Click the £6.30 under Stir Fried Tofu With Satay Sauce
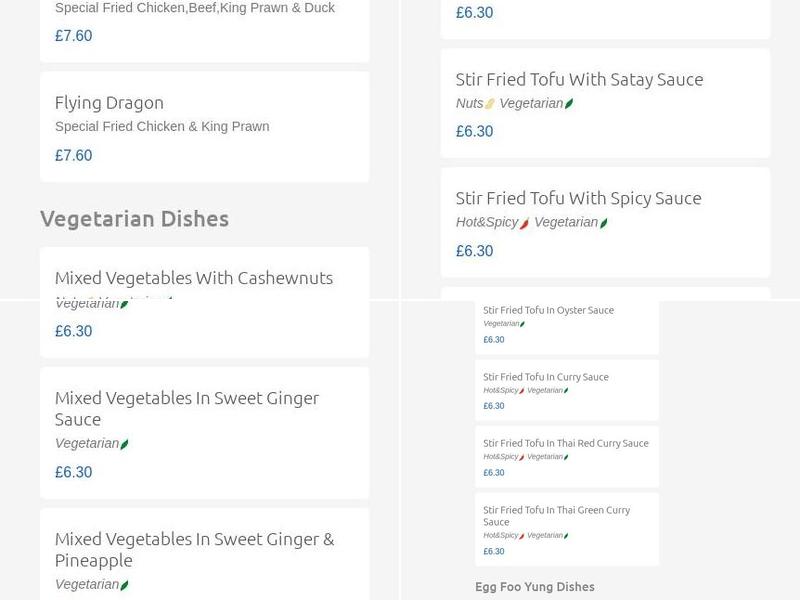Viewport: 800px width, 600px height. pos(473,131)
